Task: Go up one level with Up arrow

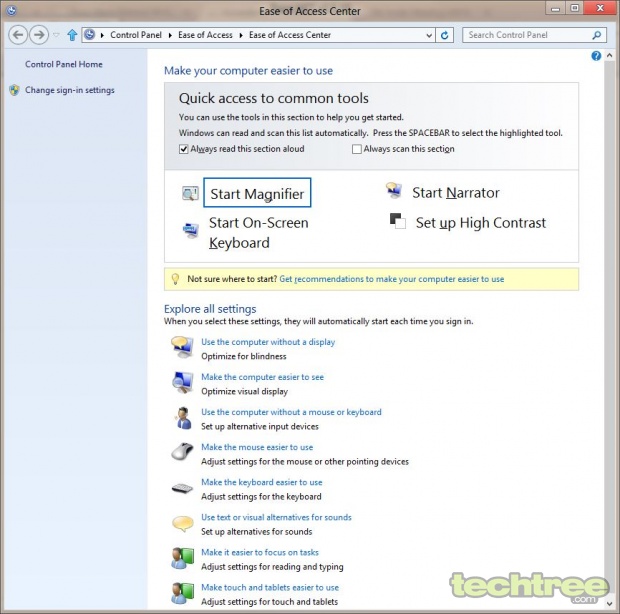Action: point(72,35)
